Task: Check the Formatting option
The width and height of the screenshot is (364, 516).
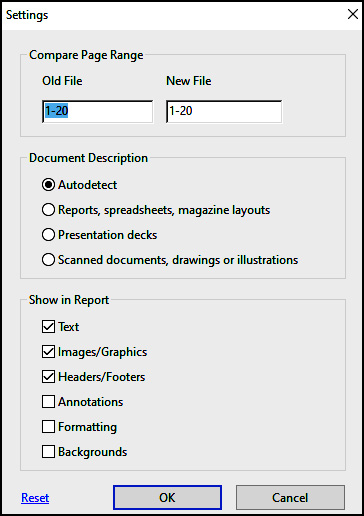Action: click(48, 427)
